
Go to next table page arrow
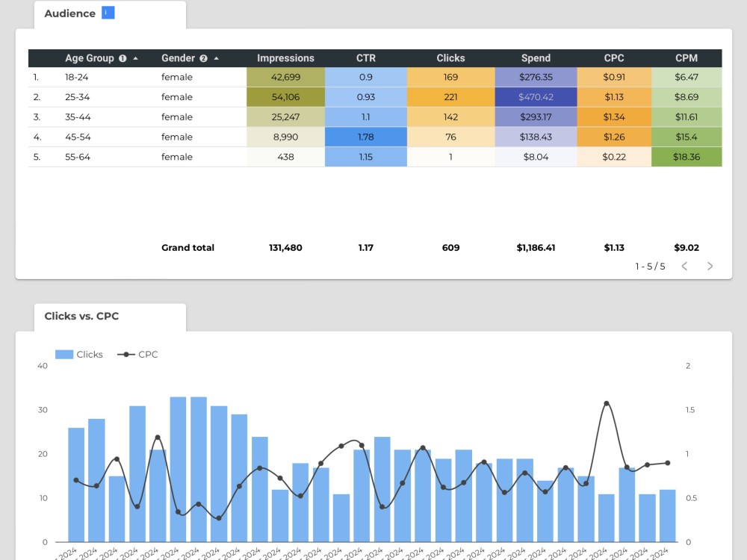(x=710, y=266)
